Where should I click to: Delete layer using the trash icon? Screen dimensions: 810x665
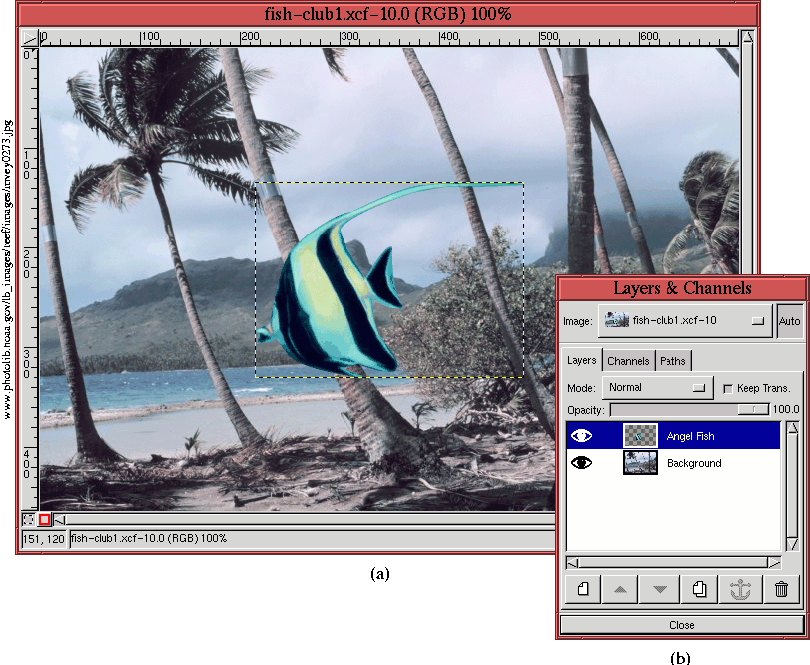click(x=781, y=590)
